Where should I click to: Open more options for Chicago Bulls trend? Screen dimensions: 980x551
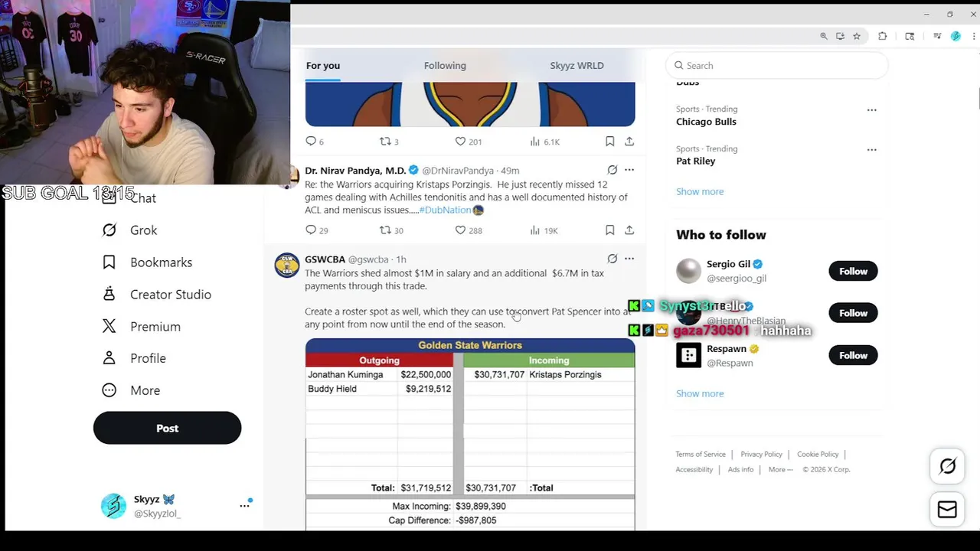tap(871, 110)
